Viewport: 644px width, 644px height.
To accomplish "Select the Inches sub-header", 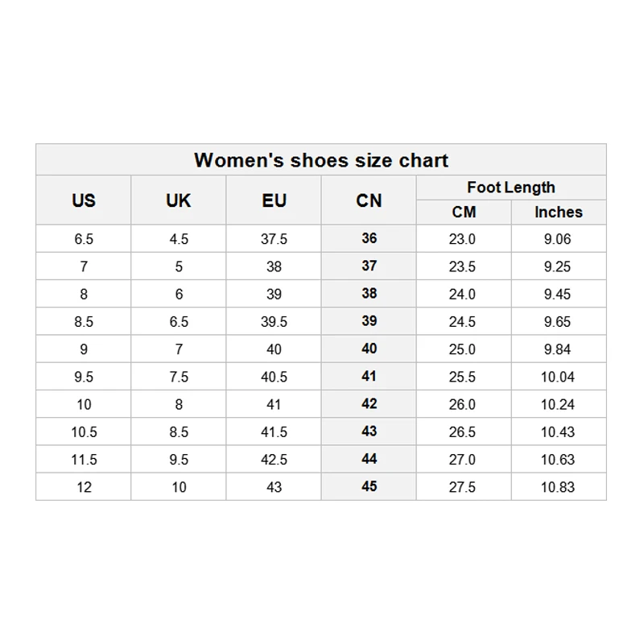I will tap(558, 213).
